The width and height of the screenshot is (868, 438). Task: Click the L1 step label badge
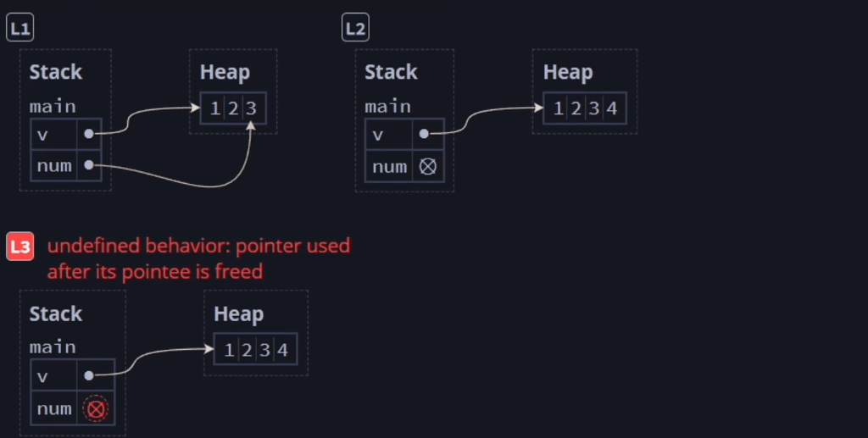[20, 28]
